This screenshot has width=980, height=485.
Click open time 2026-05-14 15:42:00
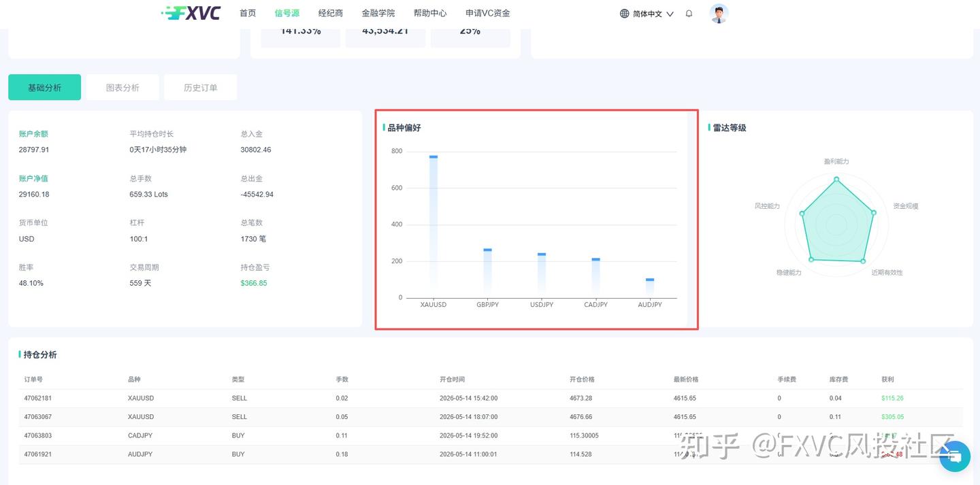pyautogui.click(x=469, y=398)
